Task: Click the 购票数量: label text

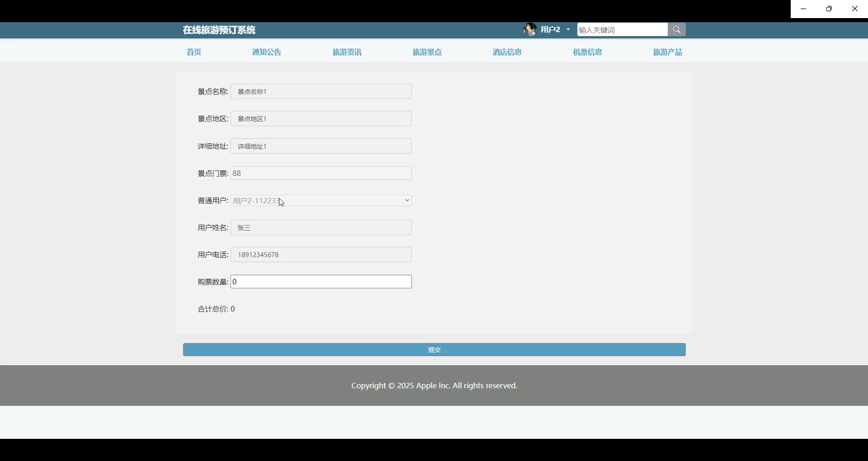Action: (x=213, y=282)
